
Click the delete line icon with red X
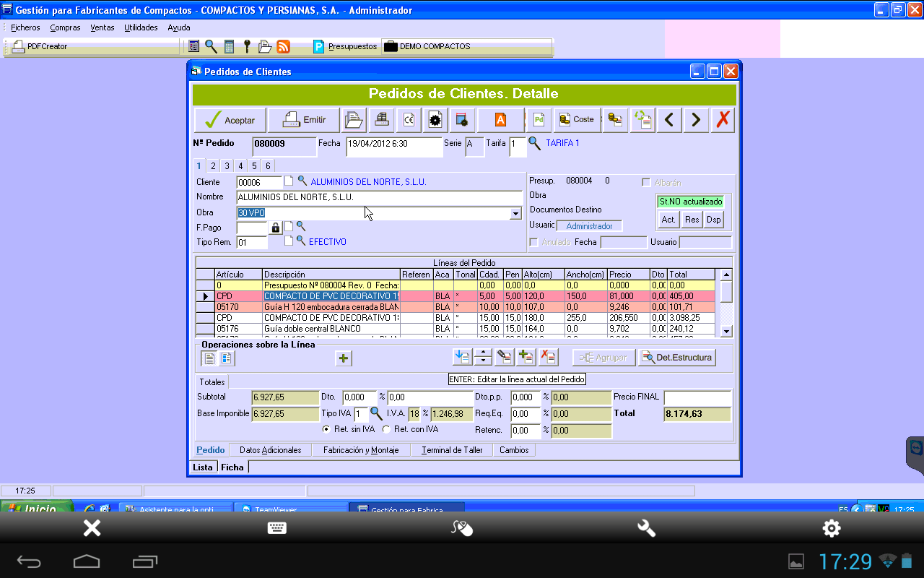(549, 357)
